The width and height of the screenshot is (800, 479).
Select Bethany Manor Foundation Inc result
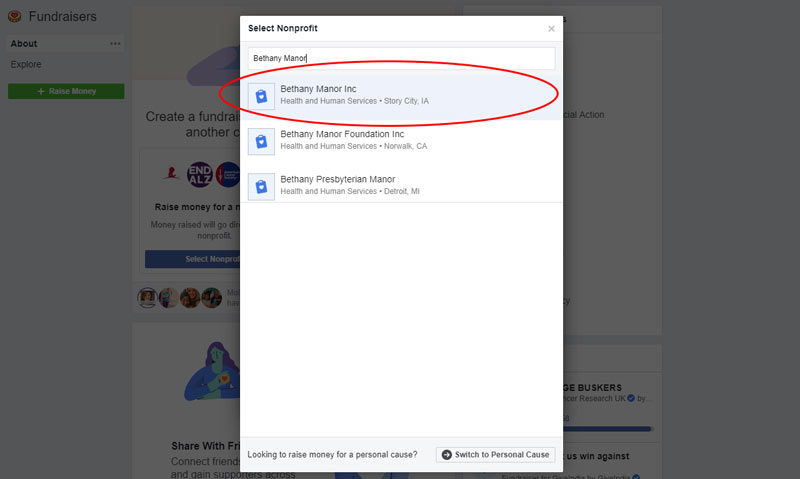(401, 140)
